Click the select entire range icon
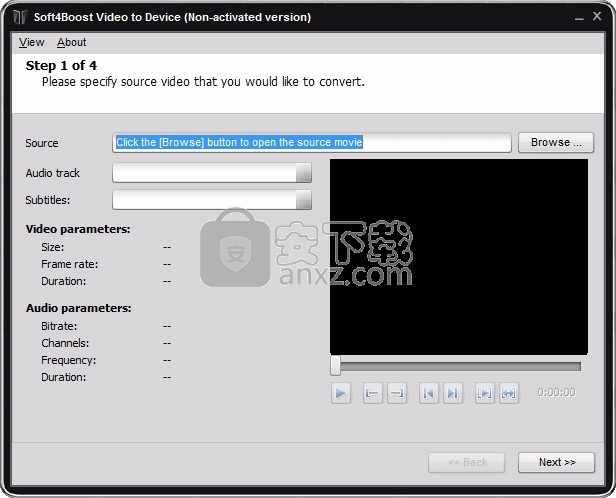The width and height of the screenshot is (616, 498). coord(509,393)
